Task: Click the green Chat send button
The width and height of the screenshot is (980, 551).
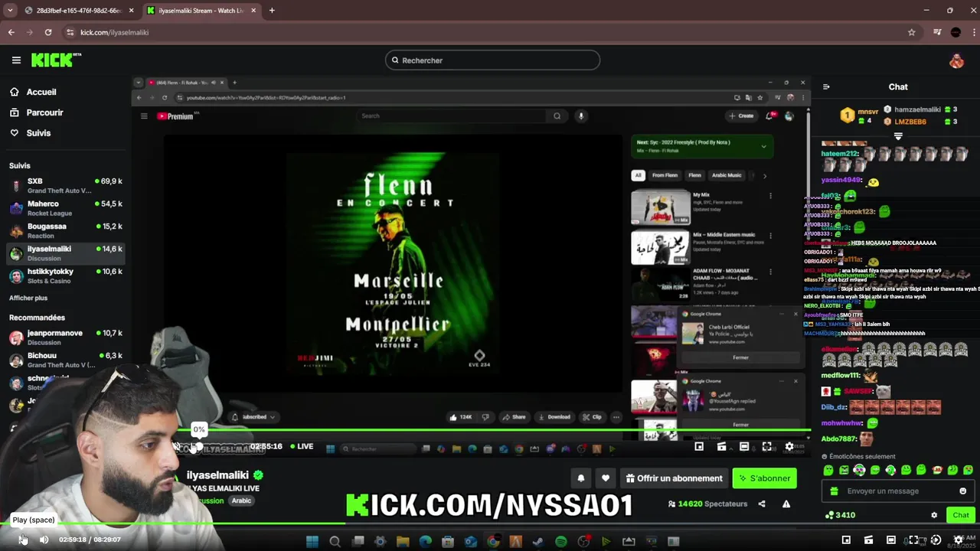Action: (x=961, y=515)
